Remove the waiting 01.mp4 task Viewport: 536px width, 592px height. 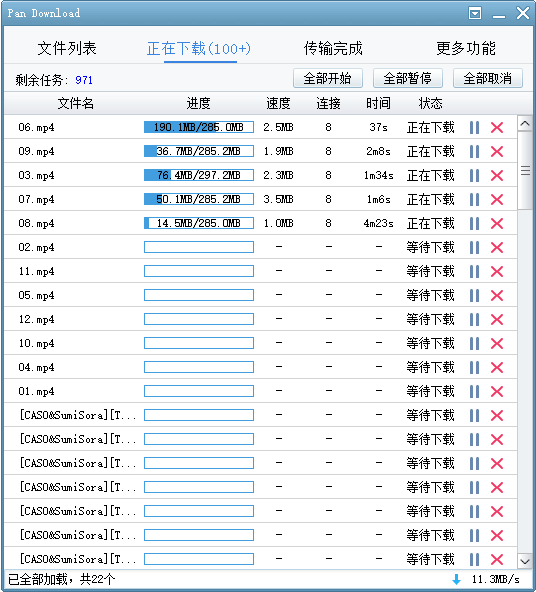[x=497, y=392]
